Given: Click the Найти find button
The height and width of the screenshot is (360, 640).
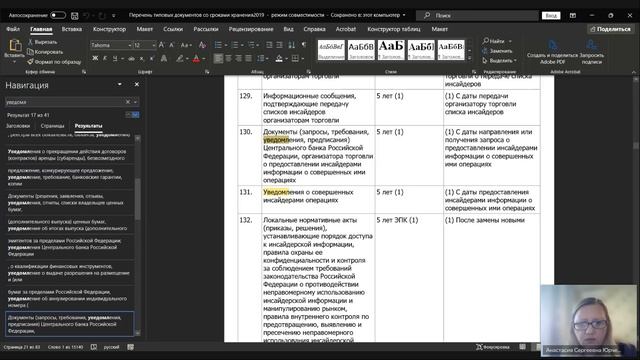Looking at the screenshot, I should click(494, 41).
